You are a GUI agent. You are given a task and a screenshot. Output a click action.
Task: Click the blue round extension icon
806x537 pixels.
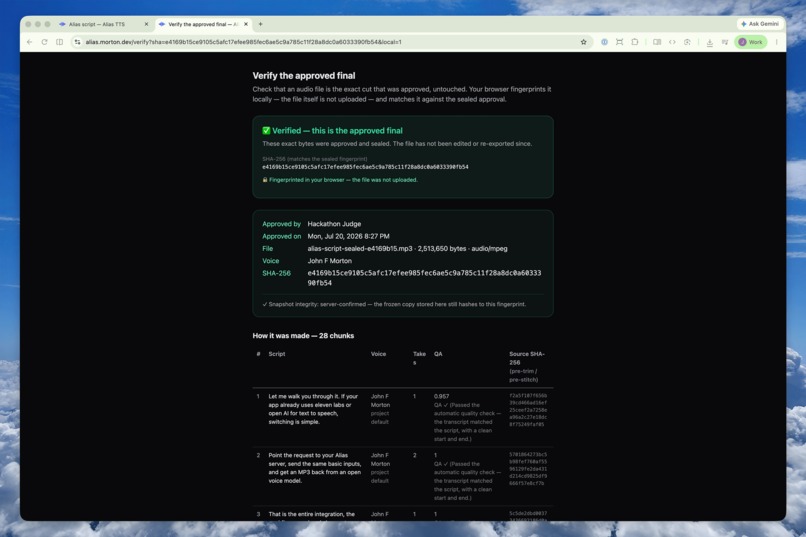click(604, 42)
